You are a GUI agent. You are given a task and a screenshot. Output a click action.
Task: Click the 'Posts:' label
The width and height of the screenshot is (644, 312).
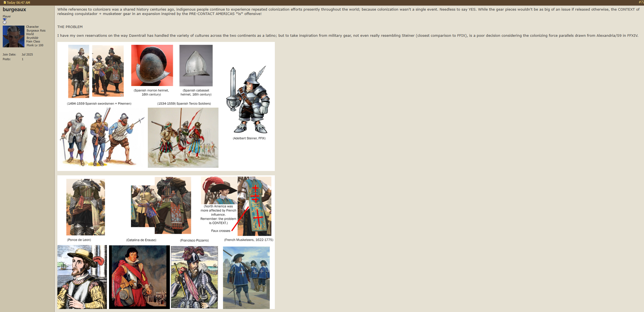7,59
